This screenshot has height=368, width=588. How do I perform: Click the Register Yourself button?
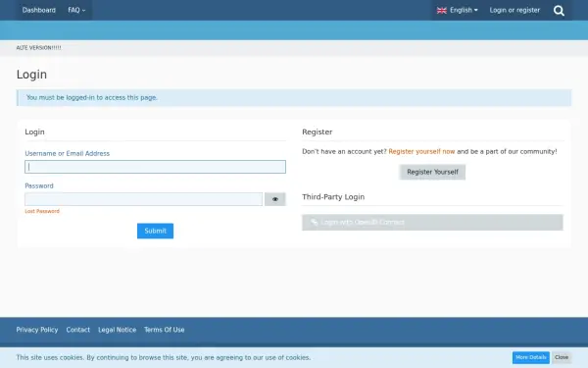(432, 172)
